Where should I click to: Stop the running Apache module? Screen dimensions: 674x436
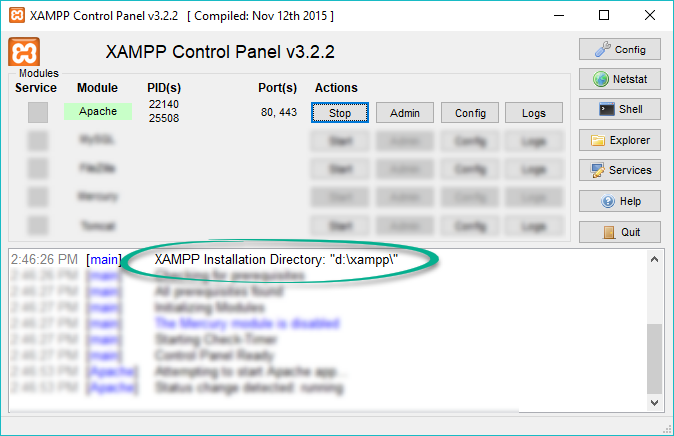pyautogui.click(x=340, y=113)
